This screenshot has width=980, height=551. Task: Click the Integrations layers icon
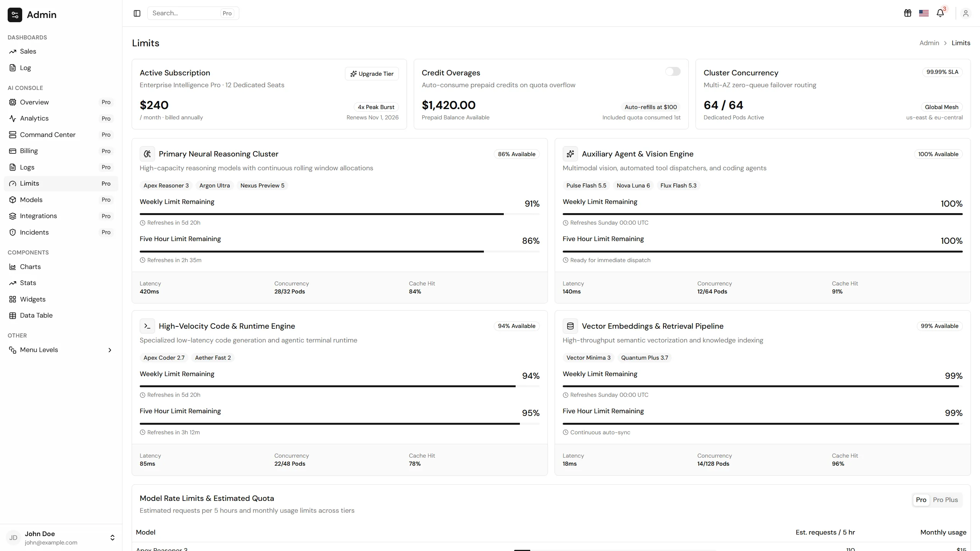tap(13, 216)
